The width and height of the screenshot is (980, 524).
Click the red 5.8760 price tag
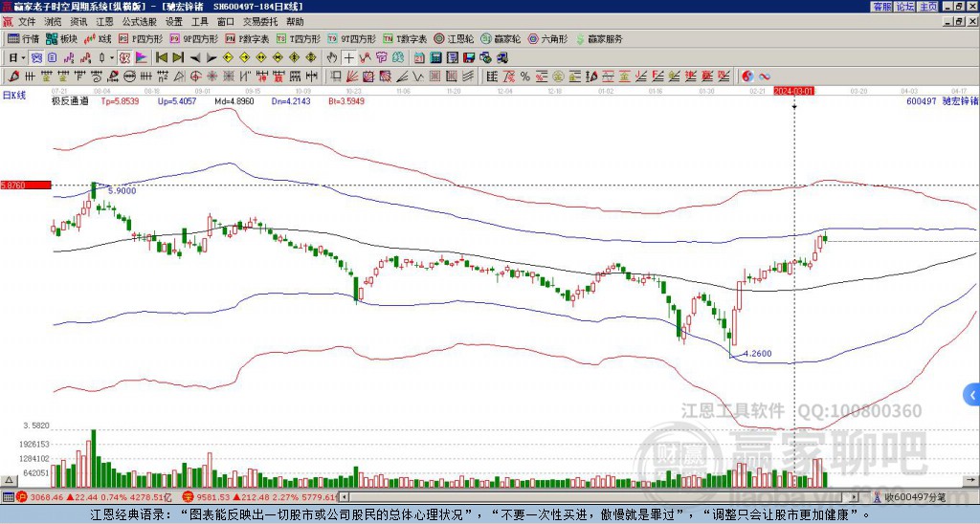click(x=26, y=186)
